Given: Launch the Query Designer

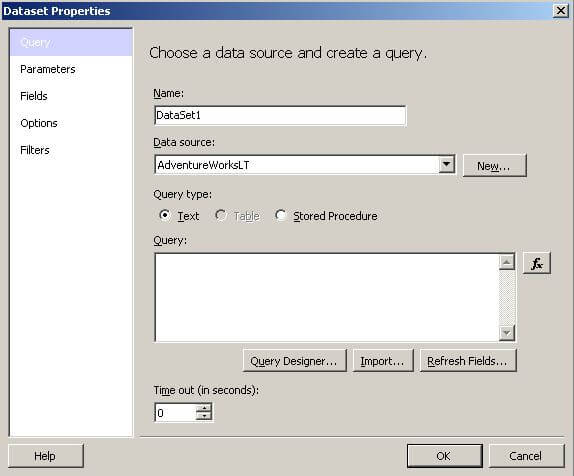Looking at the screenshot, I should click(294, 361).
